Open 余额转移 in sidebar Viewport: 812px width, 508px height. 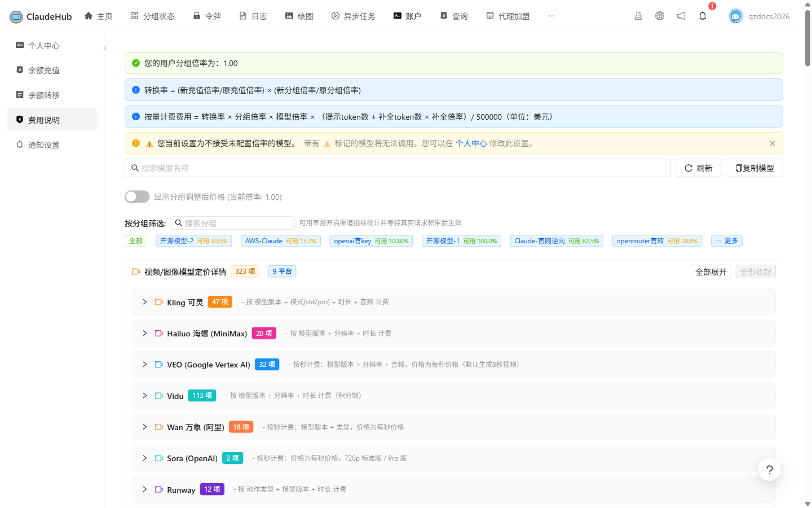[52, 95]
